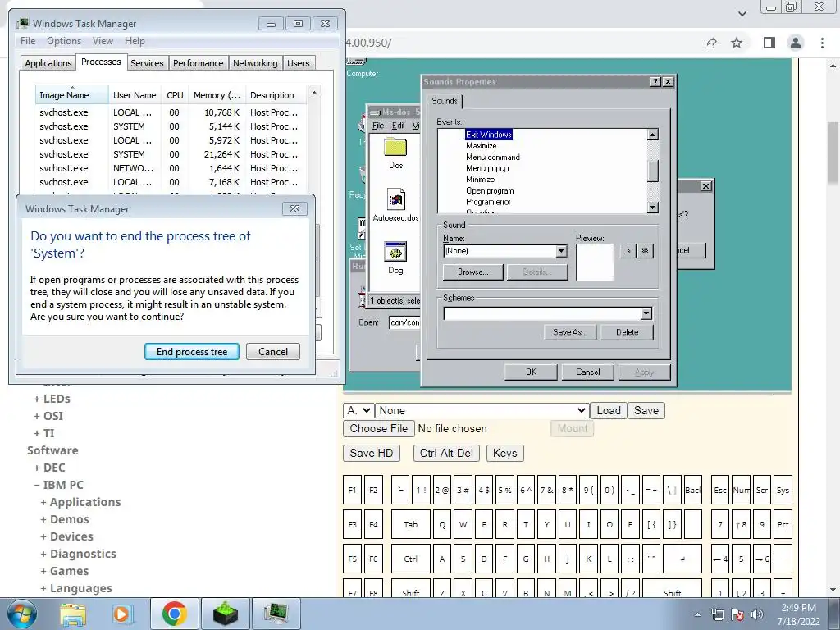Collapse the IBM PC tree item
This screenshot has height=630, width=840.
tap(58, 485)
